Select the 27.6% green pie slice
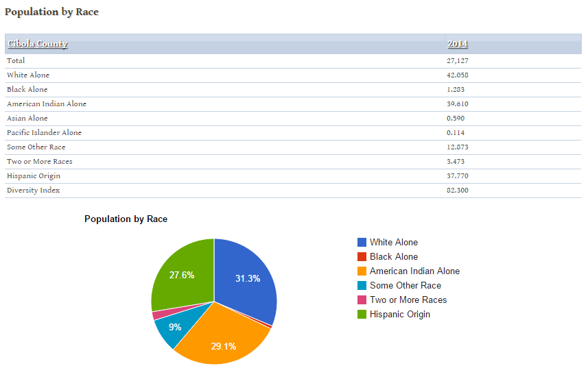Image resolution: width=588 pixels, height=390 pixels. pos(182,274)
